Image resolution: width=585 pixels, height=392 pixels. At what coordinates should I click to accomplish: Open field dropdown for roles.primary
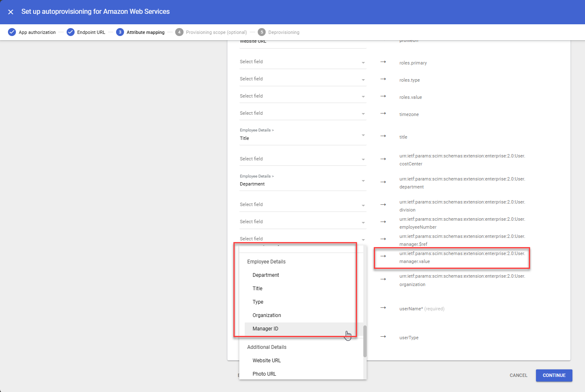click(x=303, y=62)
